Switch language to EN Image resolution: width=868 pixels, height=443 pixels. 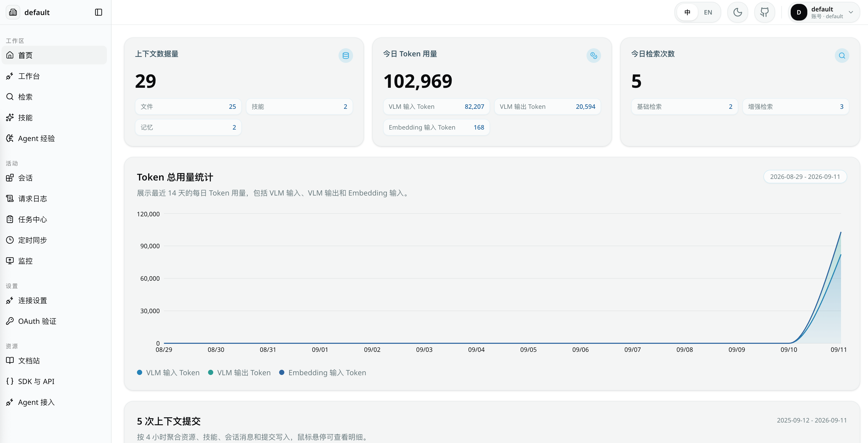tap(708, 12)
